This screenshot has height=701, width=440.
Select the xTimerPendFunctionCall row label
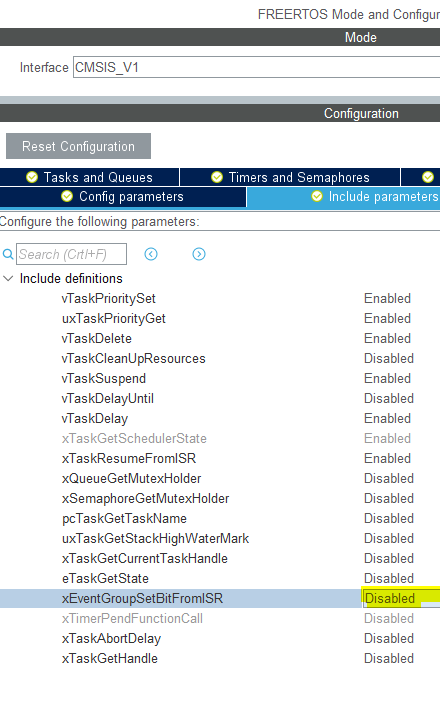pyautogui.click(x=132, y=618)
